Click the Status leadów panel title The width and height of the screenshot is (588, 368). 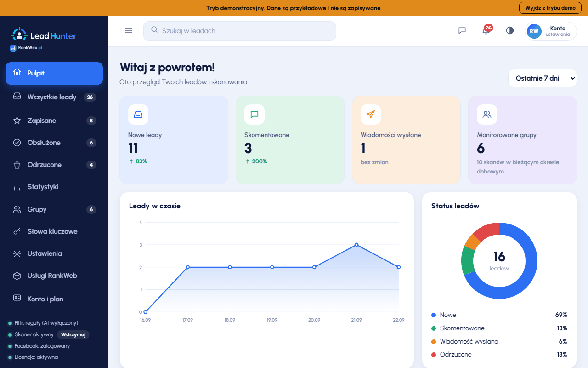click(x=455, y=206)
